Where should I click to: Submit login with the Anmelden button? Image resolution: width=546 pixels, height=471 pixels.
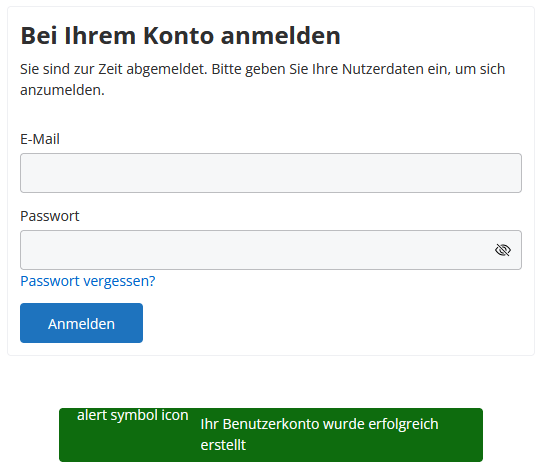point(81,323)
